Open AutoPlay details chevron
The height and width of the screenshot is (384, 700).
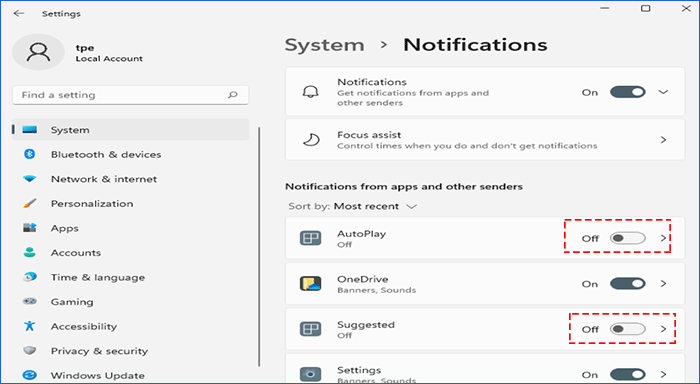tap(663, 238)
